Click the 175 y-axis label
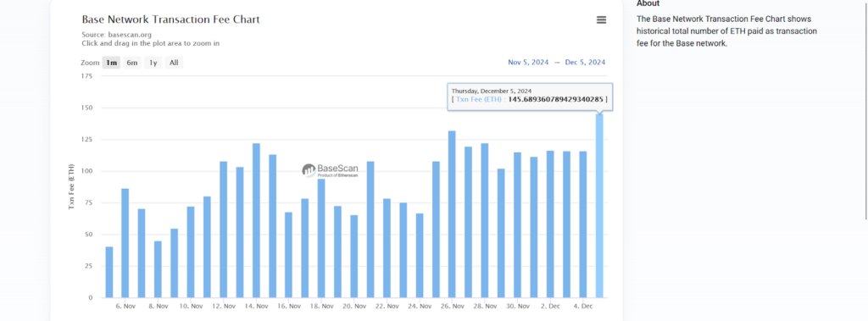868x321 pixels. click(x=87, y=76)
